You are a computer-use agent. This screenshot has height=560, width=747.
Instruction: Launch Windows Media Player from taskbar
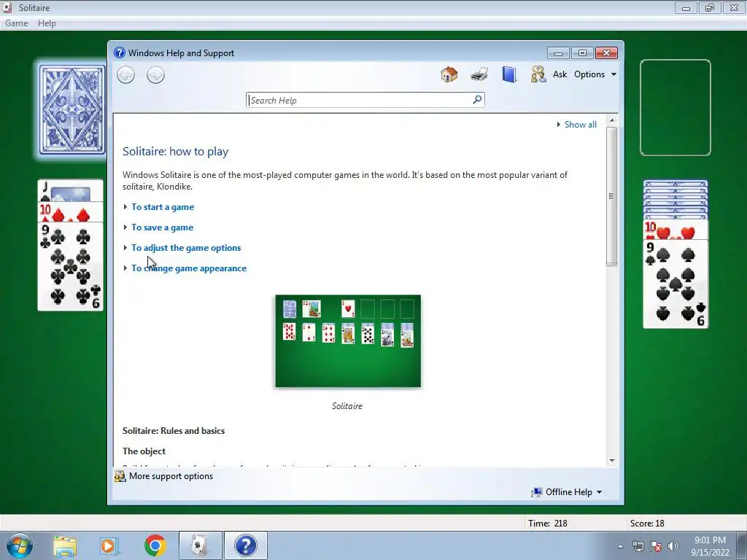[109, 545]
